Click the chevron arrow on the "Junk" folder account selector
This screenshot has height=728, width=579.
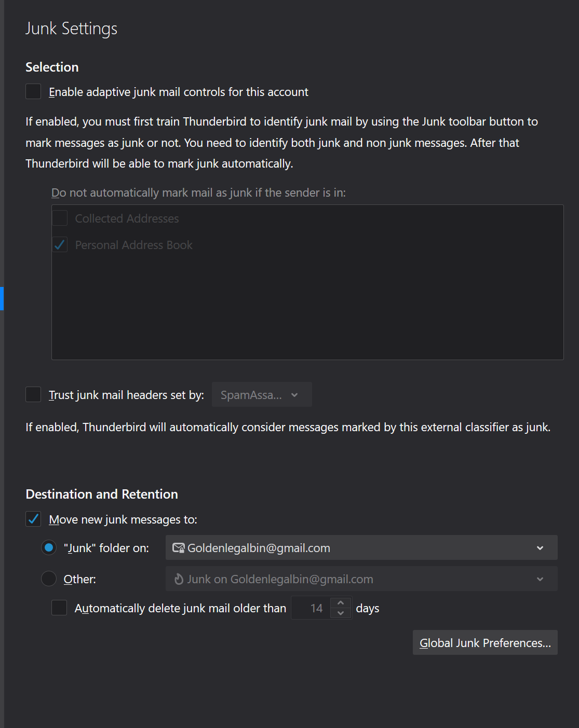pyautogui.click(x=540, y=548)
